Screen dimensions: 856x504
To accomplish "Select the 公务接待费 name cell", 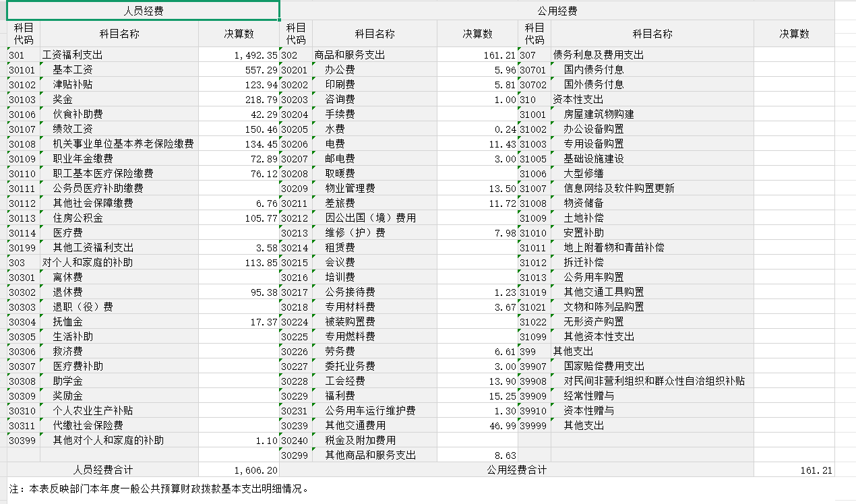I will point(375,292).
